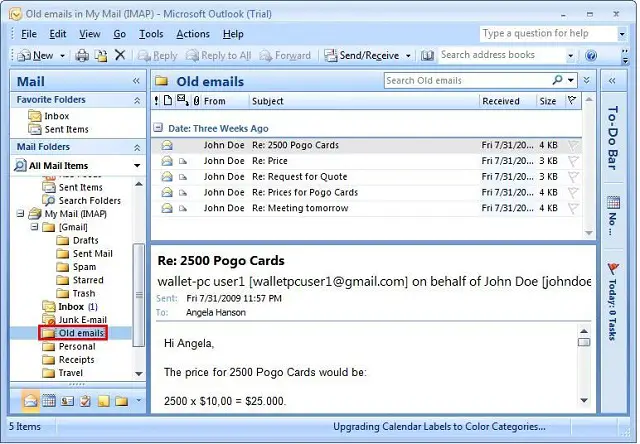The height and width of the screenshot is (444, 640).
Task: Click the Move to Folder toolbar icon
Action: click(101, 55)
